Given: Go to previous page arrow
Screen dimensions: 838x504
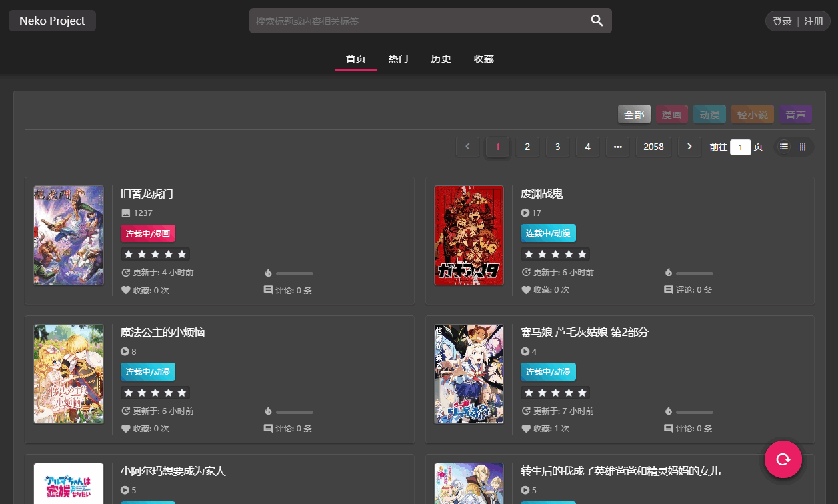Looking at the screenshot, I should pos(467,147).
